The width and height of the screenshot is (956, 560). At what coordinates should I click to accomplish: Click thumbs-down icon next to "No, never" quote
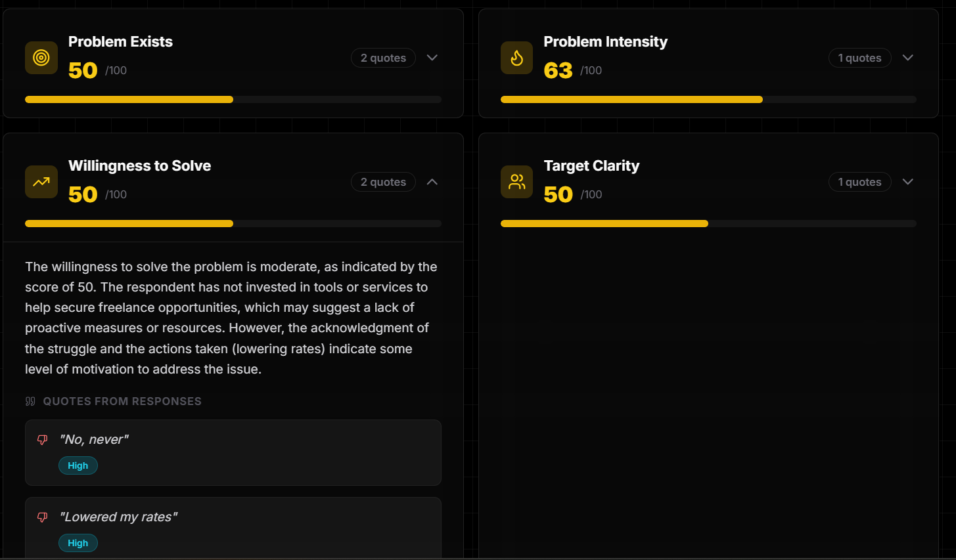(43, 440)
